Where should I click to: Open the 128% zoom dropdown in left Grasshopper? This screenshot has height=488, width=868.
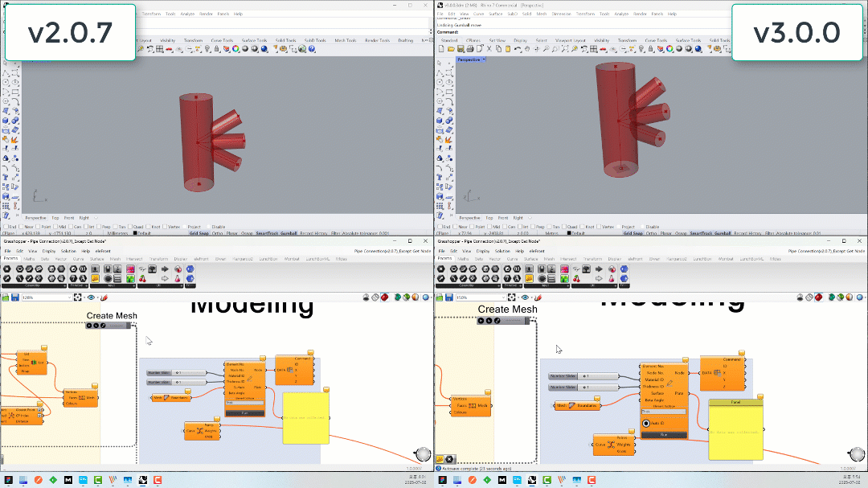(47, 297)
